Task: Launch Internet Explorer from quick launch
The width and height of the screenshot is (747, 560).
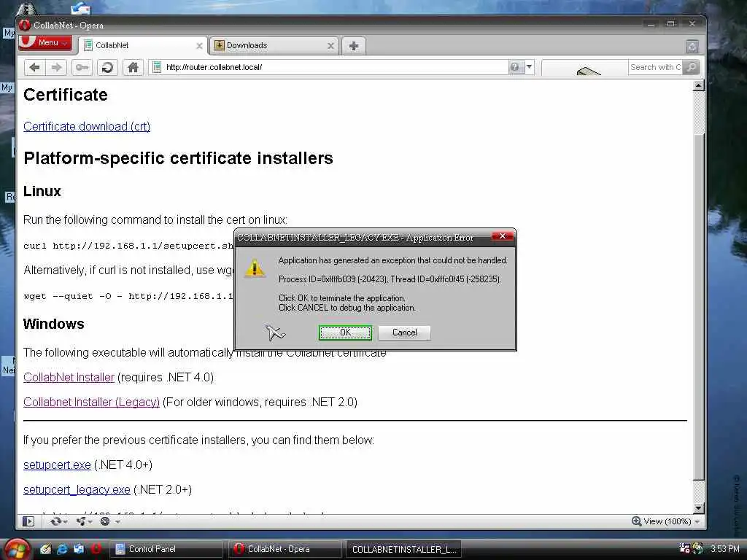Action: (62, 549)
